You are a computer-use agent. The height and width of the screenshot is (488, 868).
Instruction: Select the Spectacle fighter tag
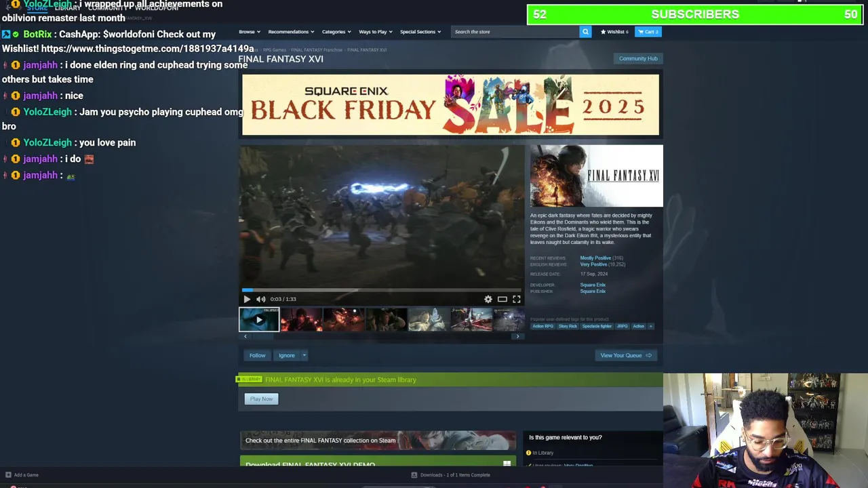(x=597, y=326)
